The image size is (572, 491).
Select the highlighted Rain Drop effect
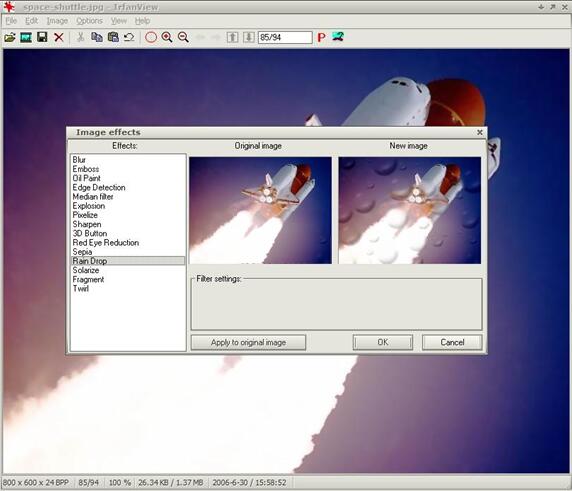(128, 261)
